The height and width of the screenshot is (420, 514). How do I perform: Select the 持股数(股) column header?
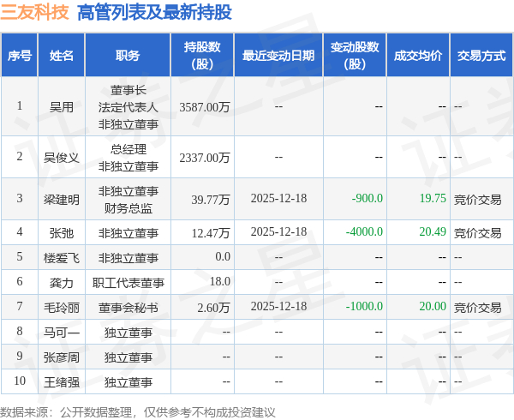[x=202, y=56]
